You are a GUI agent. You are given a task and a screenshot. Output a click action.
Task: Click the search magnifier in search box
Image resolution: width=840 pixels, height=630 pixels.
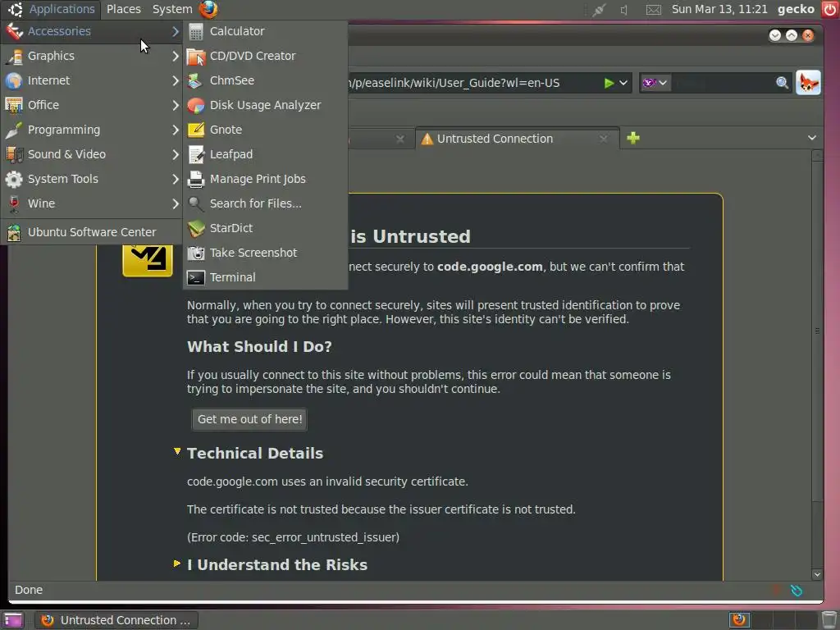782,83
